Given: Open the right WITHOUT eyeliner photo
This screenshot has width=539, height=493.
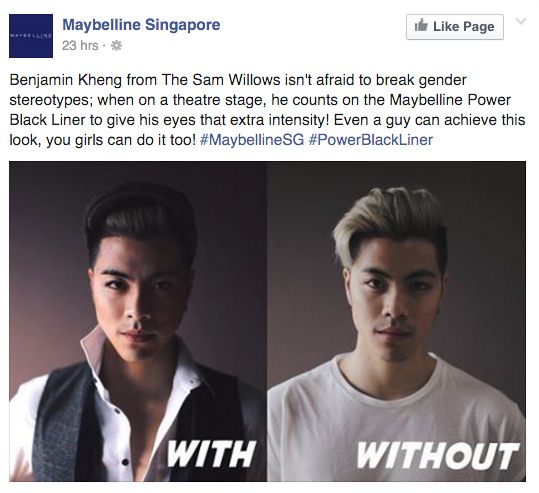Looking at the screenshot, I should coord(397,321).
